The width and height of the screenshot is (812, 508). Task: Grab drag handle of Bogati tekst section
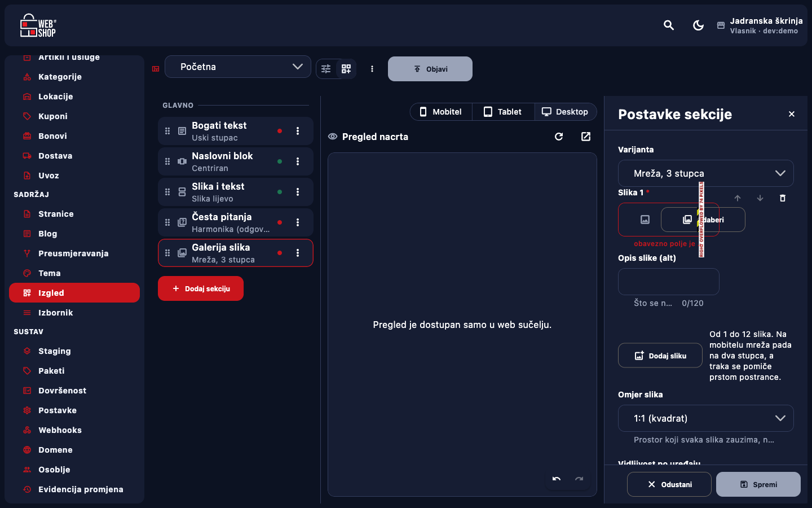167,131
